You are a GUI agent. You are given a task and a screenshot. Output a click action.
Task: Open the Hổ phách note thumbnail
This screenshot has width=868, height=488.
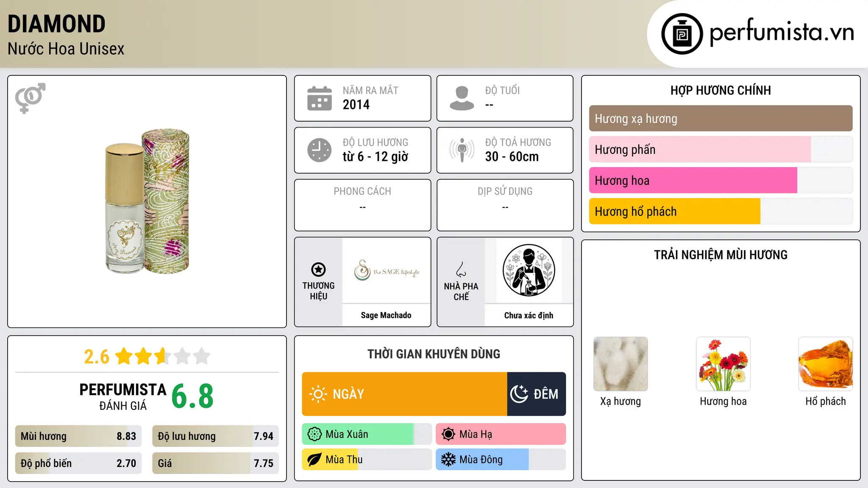point(826,364)
